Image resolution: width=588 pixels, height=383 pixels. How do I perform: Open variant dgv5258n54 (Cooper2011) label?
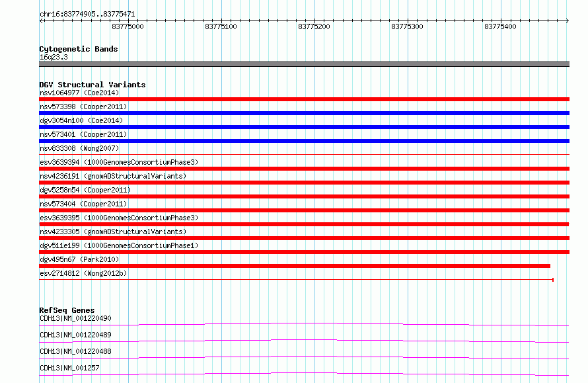tap(85, 190)
